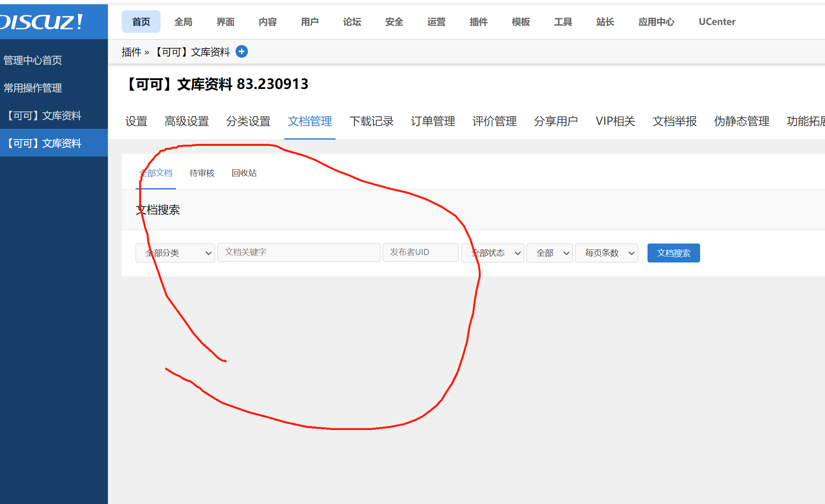This screenshot has height=504, width=825.
Task: Switch to the 下载记录 tab
Action: (372, 121)
